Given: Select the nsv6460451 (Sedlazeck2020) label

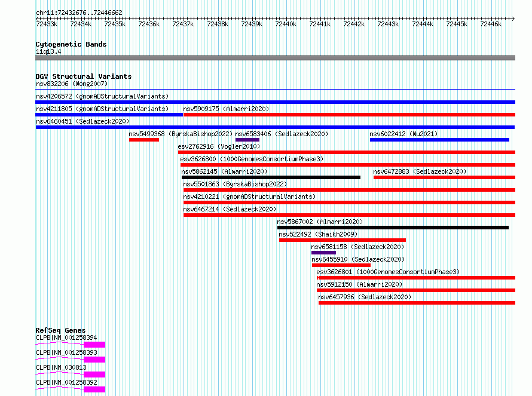Looking at the screenshot, I should point(82,121).
